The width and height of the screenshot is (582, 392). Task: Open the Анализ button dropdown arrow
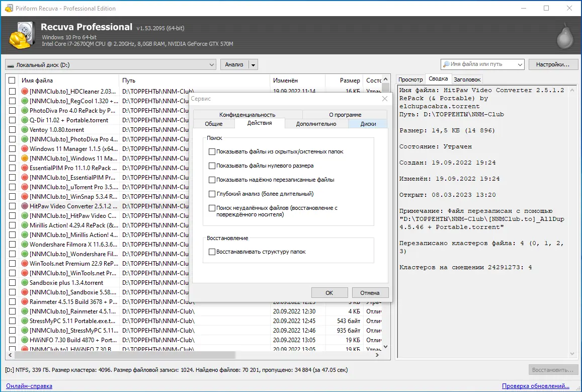coord(253,64)
